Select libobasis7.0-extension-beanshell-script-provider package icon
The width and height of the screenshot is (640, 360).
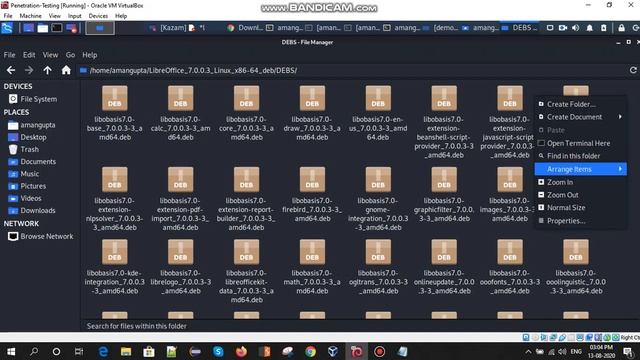[444, 98]
